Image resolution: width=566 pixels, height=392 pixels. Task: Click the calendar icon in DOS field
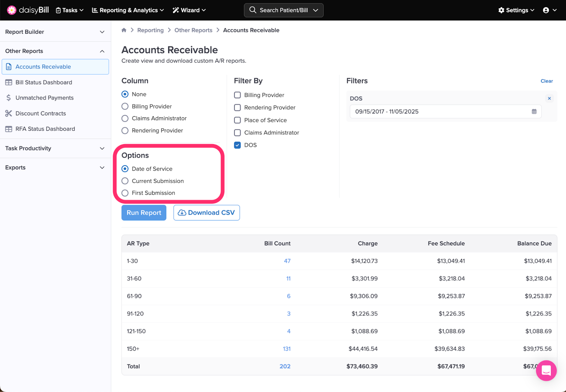534,112
